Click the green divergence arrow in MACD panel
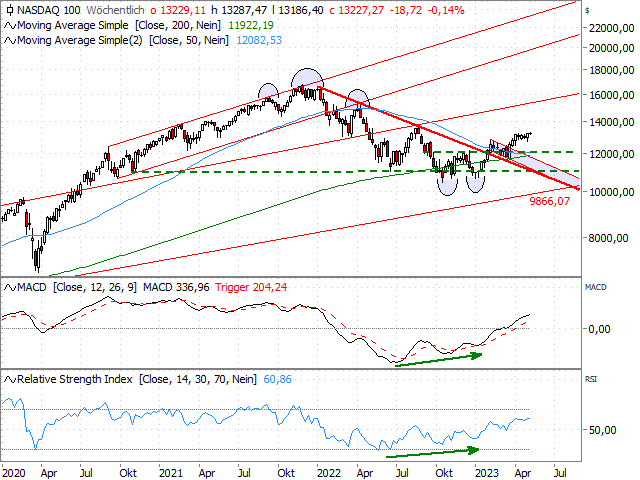This screenshot has width=640, height=480. [439, 360]
